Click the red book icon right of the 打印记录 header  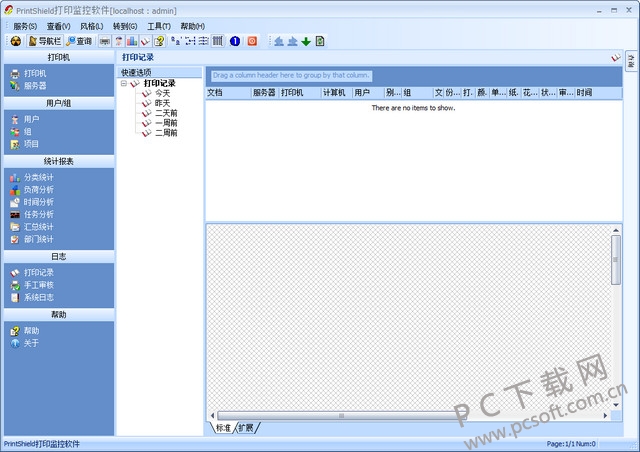[x=616, y=58]
